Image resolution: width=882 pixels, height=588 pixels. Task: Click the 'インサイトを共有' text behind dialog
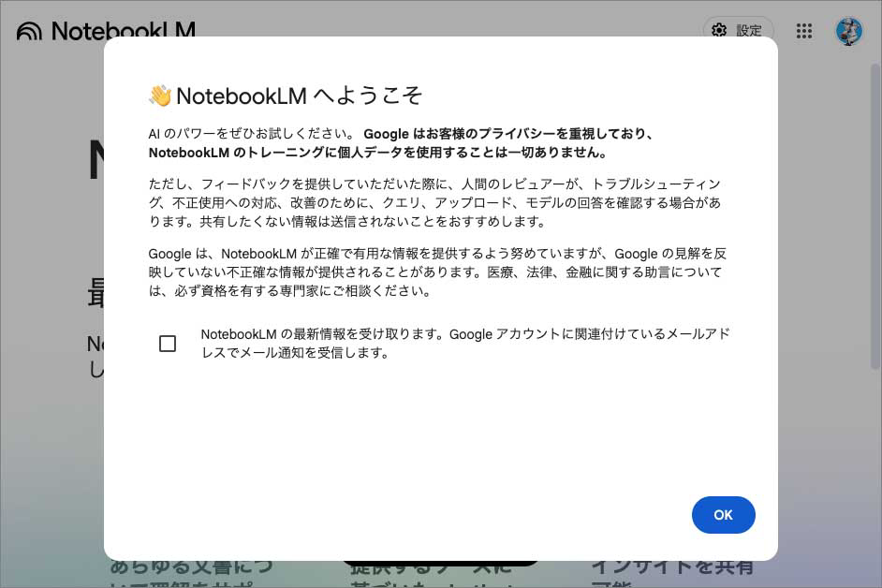point(671,567)
